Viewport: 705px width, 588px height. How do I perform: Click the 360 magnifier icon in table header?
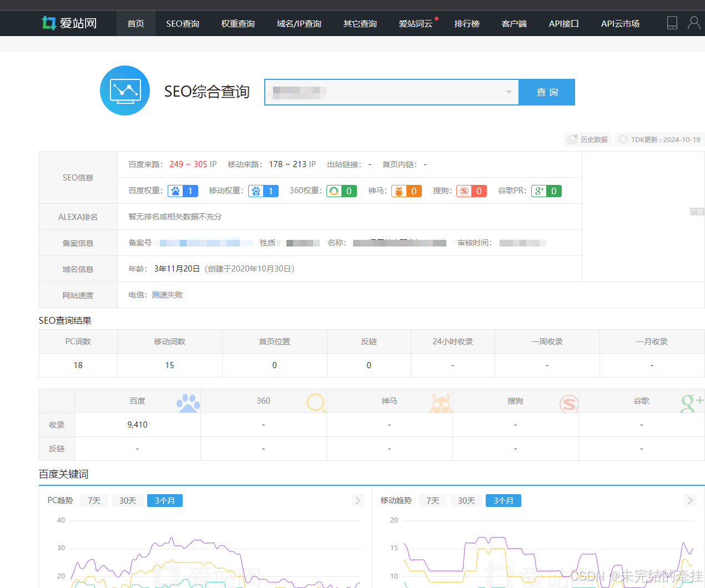click(x=316, y=403)
